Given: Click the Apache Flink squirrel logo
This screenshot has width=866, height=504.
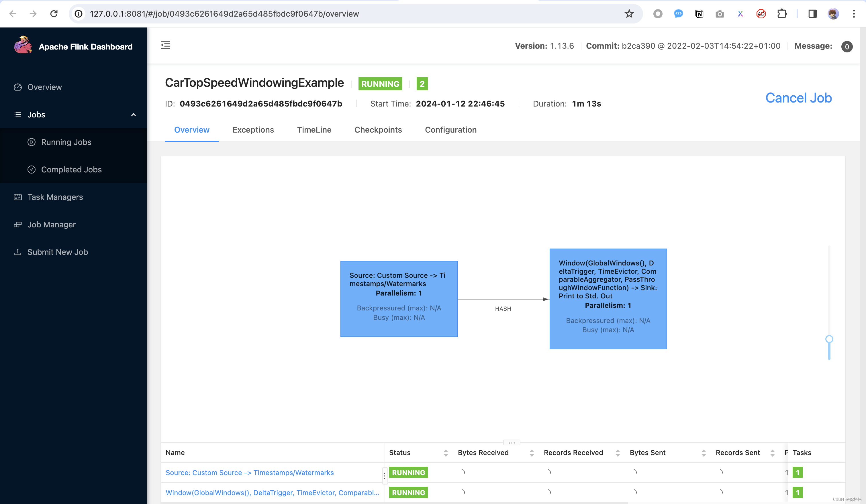Looking at the screenshot, I should click(23, 46).
